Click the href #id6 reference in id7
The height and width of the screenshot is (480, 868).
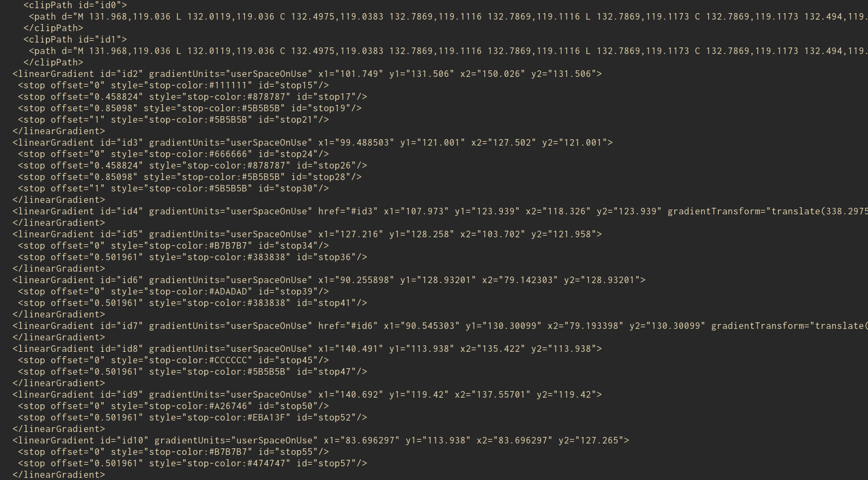click(x=348, y=326)
